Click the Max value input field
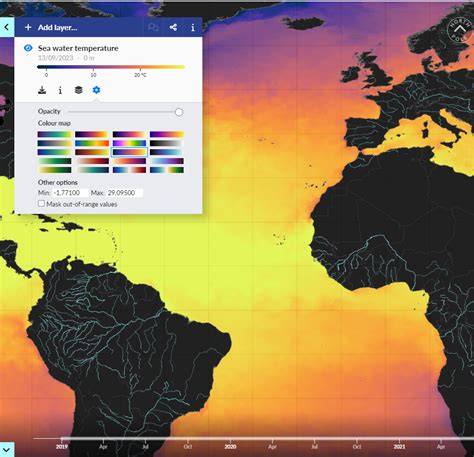Viewport: 474px width, 457px height. [x=124, y=193]
